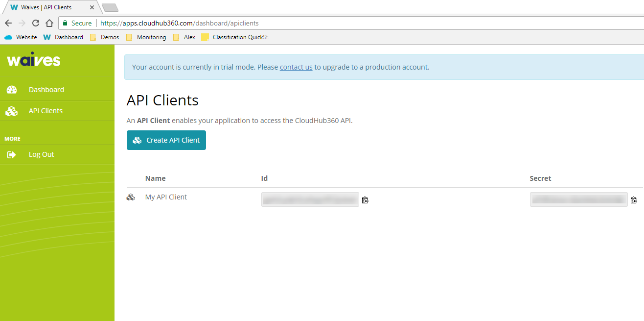Go back in browser history
The width and height of the screenshot is (644, 321).
coord(8,23)
